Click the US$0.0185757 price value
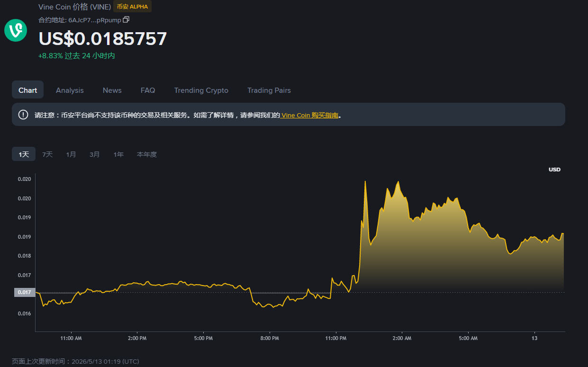This screenshot has width=588, height=367. tap(102, 39)
